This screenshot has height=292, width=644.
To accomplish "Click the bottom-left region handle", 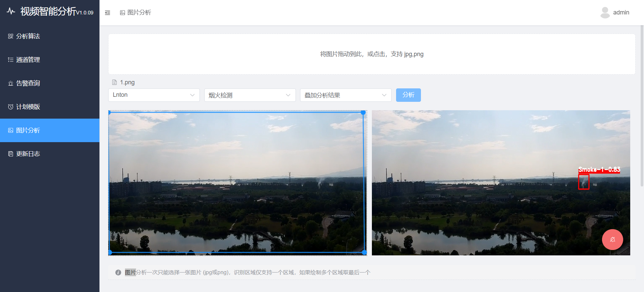I will coord(110,252).
